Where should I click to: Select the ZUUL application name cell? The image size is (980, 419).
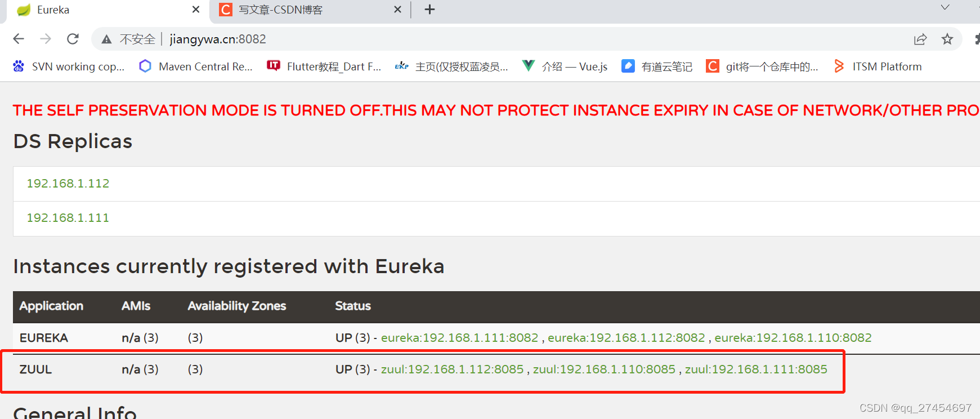click(x=35, y=369)
